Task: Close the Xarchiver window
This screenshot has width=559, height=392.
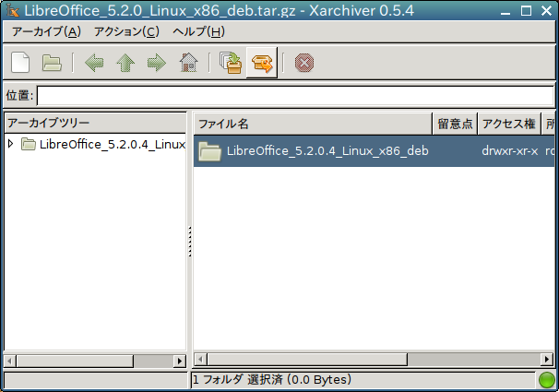Action: 546,11
